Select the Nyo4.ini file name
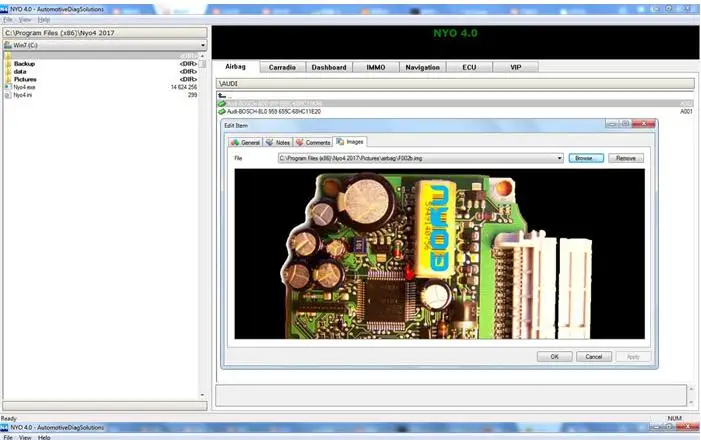The width and height of the screenshot is (701, 440). coord(22,95)
